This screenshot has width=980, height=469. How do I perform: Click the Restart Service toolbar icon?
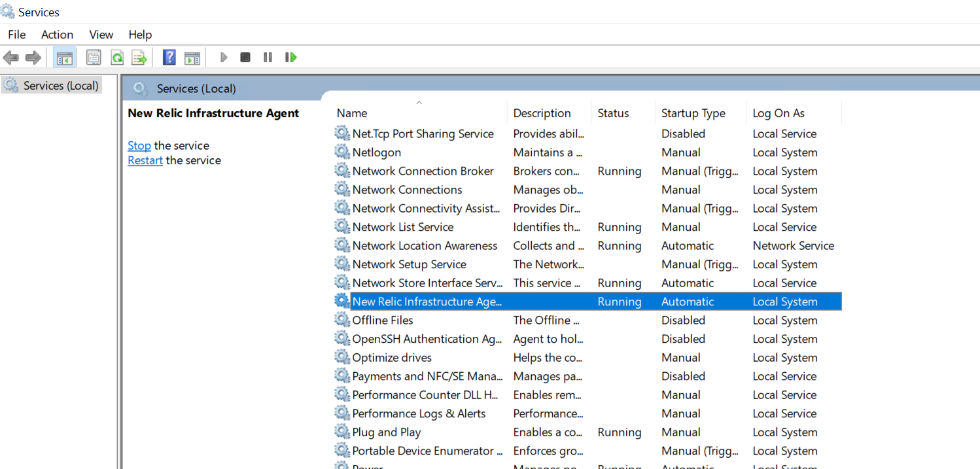coord(291,58)
